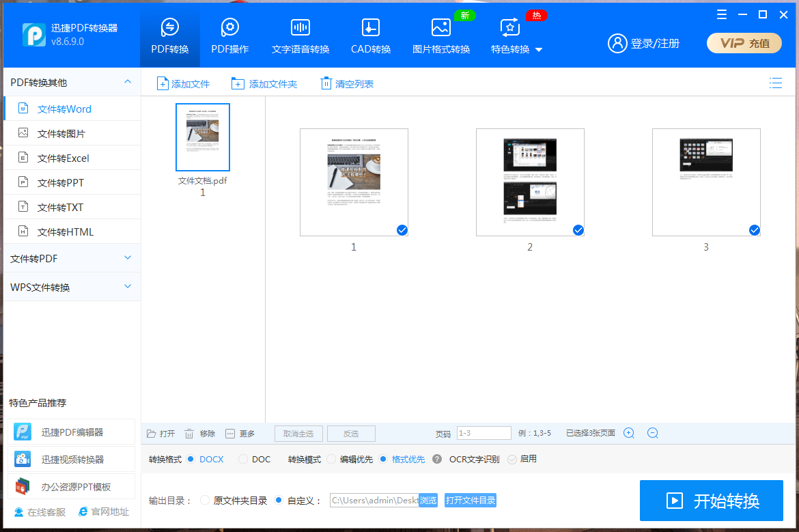Select the 文字语音转换 icon
799x532 pixels.
(300, 28)
